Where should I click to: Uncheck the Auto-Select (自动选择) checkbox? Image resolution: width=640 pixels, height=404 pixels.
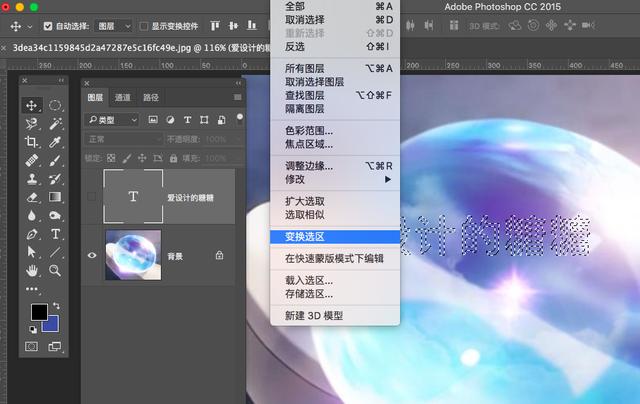click(48, 26)
